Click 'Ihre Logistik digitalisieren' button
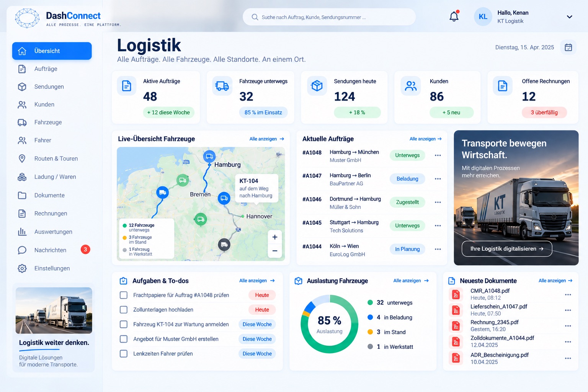Screen dimensions: 588x392 click(507, 249)
